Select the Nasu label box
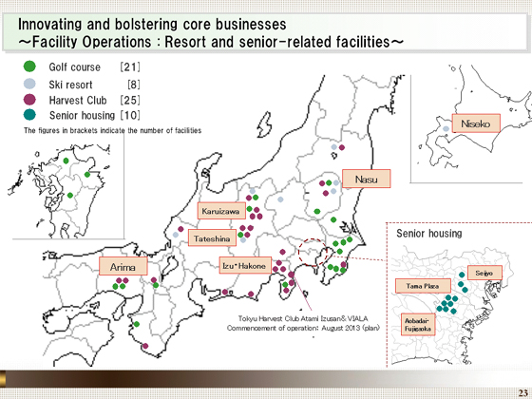 (x=367, y=179)
